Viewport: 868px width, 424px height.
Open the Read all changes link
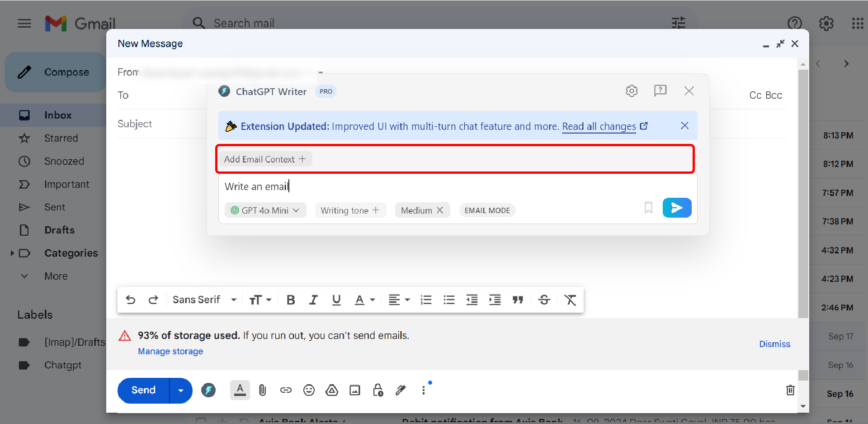[x=604, y=126]
